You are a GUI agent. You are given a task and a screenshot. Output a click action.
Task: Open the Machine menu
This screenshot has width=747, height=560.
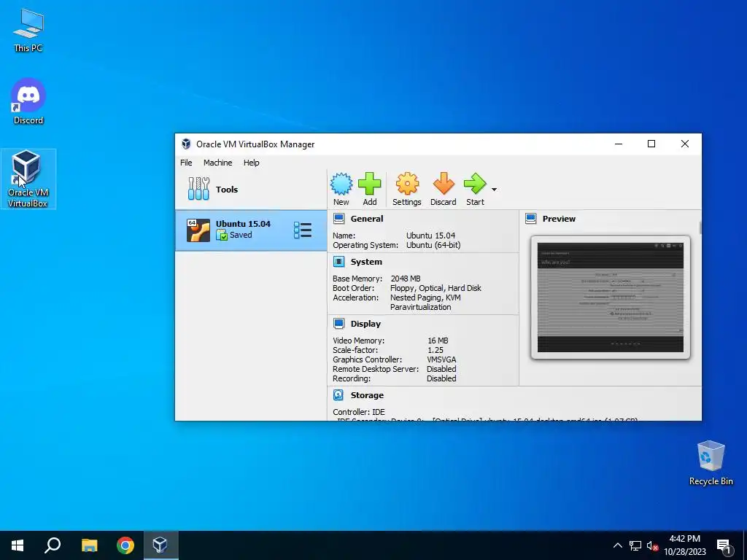click(217, 163)
